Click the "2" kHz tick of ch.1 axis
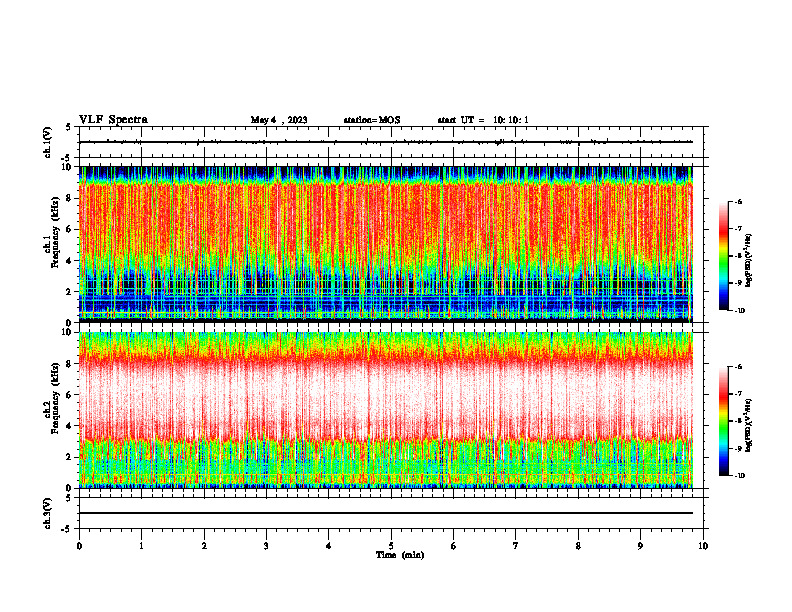Image resolution: width=792 pixels, height=612 pixels. click(x=70, y=292)
